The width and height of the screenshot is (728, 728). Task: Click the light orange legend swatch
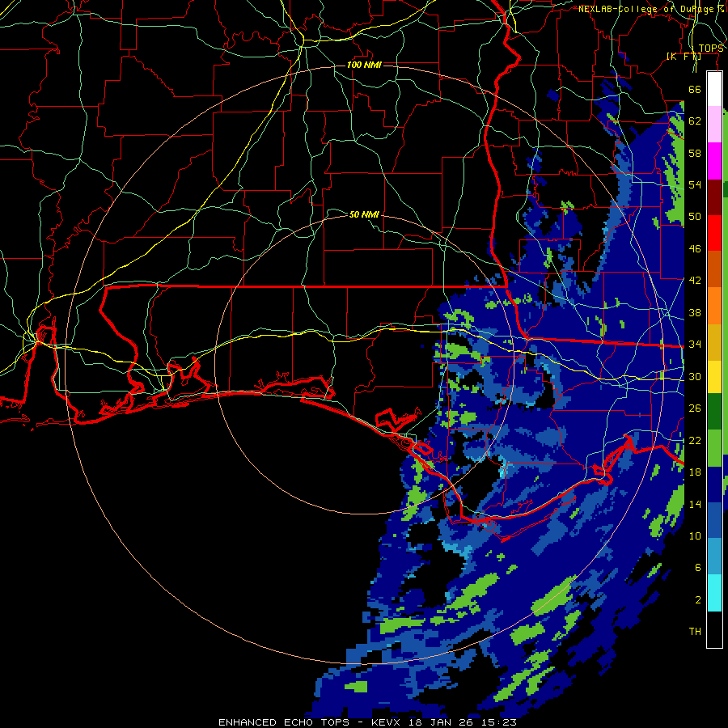point(714,306)
